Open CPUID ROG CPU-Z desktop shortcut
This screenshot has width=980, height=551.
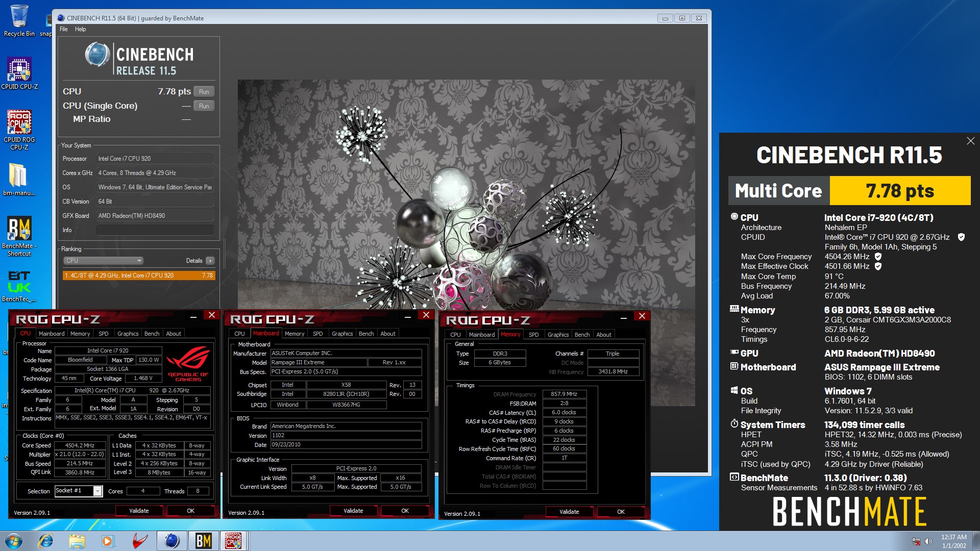[x=19, y=130]
